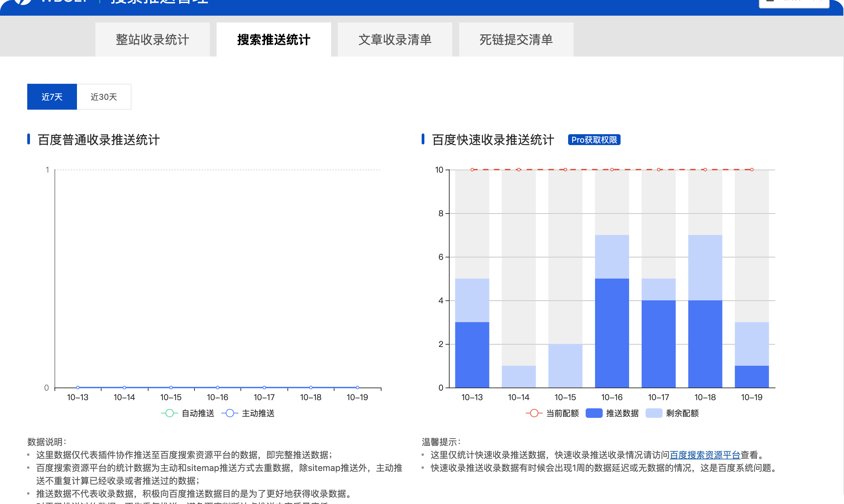The height and width of the screenshot is (504, 844).
Task: Click the 10-18 light blue 剩余配额 bar segment
Action: tap(705, 268)
